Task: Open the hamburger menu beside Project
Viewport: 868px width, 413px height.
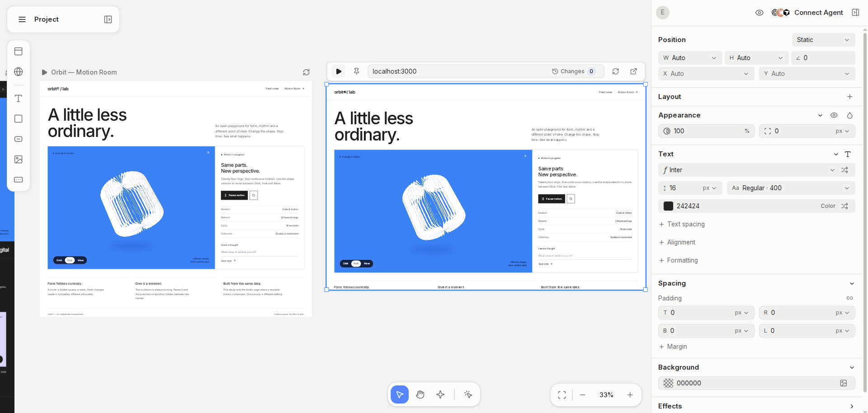Action: pos(22,19)
